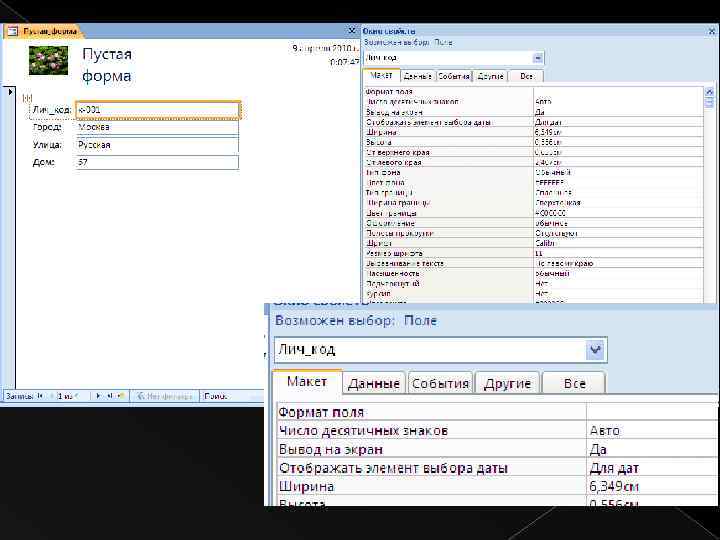Screen dimensions: 720x540
Task: Click the Улица field containing Русская
Action: tap(158, 145)
